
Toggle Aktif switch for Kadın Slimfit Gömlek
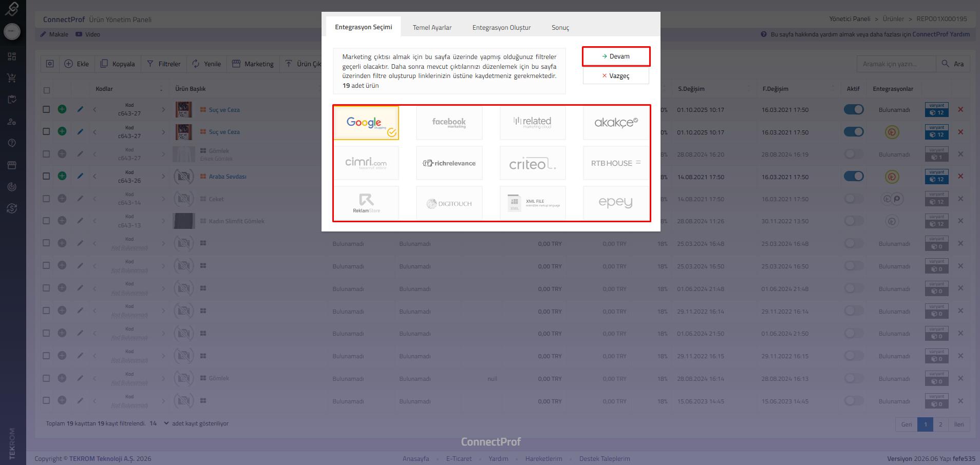pos(854,221)
